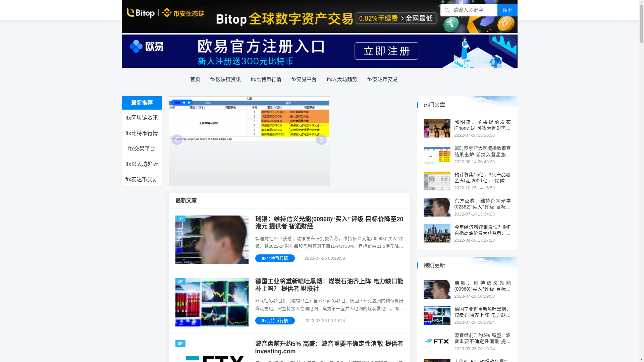Image resolution: width=644 pixels, height=362 pixels.
Task: Select ftx以太坊趋势 in the left sidebar
Action: 142,164
